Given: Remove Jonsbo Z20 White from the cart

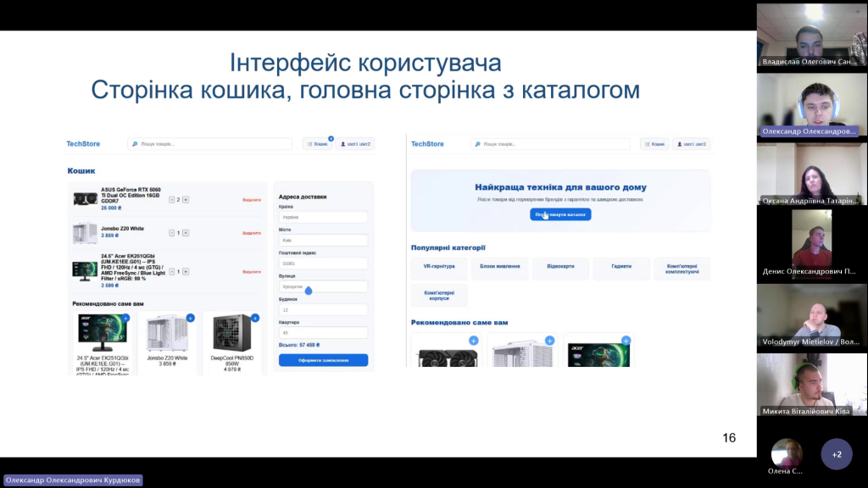Looking at the screenshot, I should pos(252,233).
